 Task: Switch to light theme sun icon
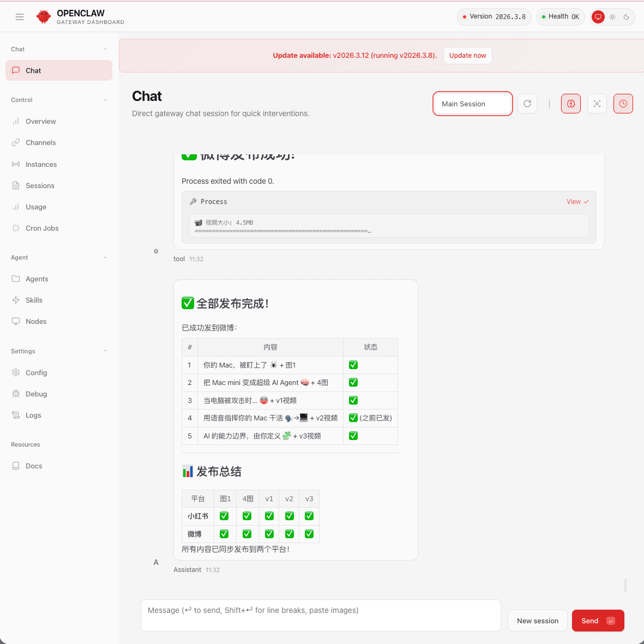click(612, 17)
